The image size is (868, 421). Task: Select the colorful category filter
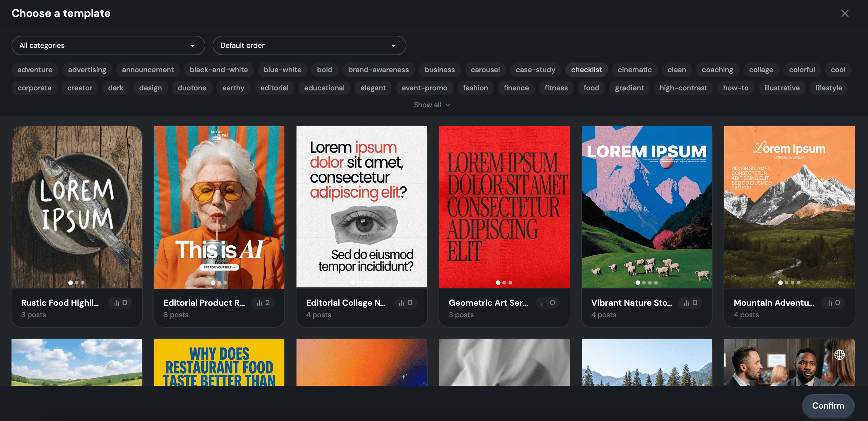[802, 69]
